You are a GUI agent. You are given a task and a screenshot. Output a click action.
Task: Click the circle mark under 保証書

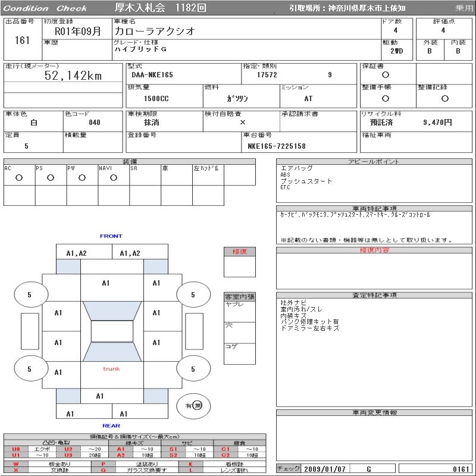(385, 75)
